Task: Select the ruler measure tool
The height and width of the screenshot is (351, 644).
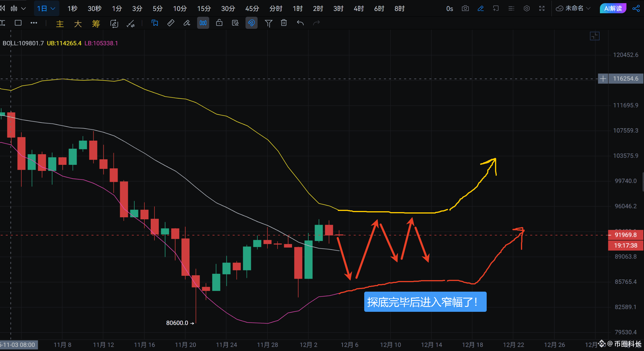Action: [171, 23]
